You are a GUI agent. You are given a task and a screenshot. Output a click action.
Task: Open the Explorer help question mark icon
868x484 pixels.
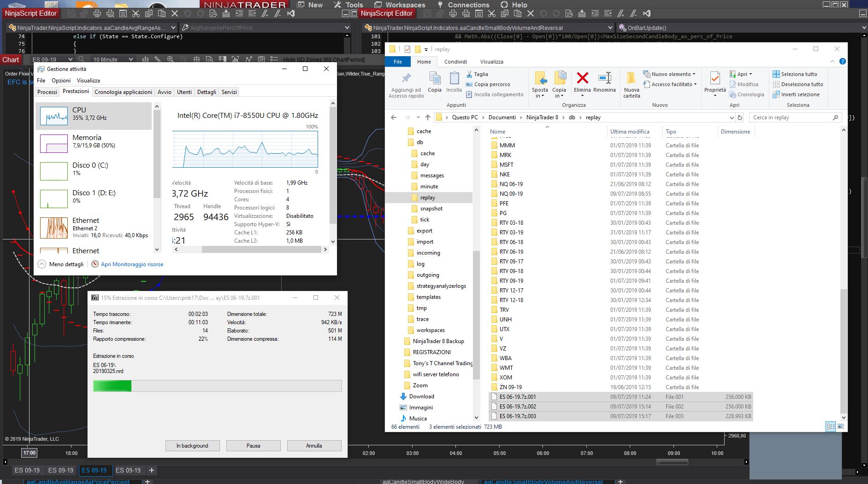[842, 61]
